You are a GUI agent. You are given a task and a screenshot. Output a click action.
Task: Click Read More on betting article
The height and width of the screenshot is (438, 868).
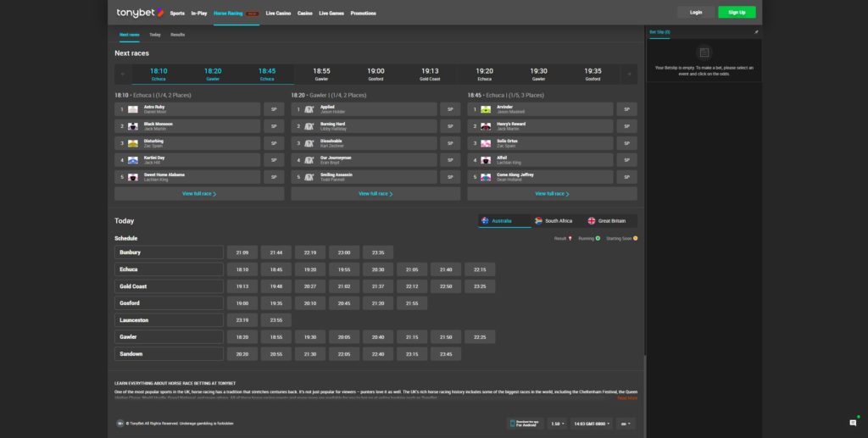pos(627,398)
